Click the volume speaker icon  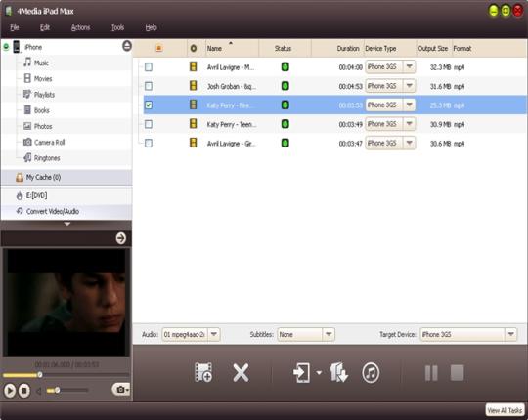(39, 391)
